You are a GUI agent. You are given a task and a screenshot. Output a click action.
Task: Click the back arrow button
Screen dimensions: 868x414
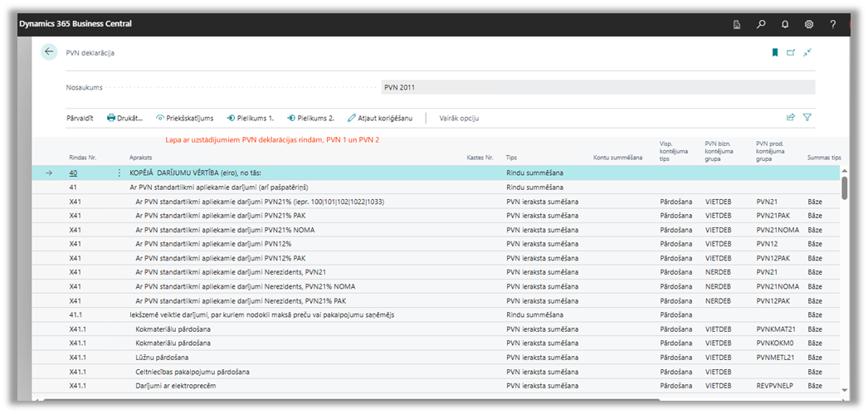click(x=49, y=51)
